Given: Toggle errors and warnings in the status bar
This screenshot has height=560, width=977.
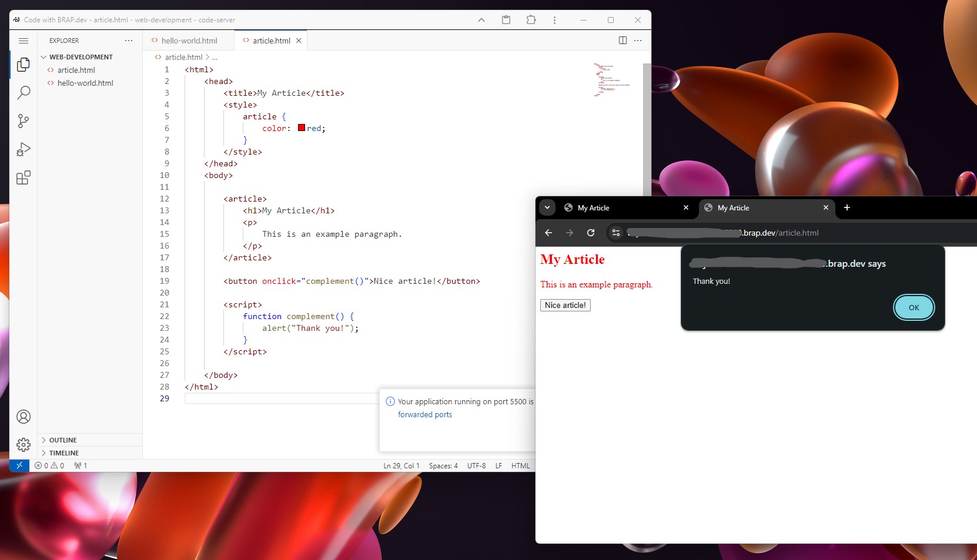Looking at the screenshot, I should 50,465.
